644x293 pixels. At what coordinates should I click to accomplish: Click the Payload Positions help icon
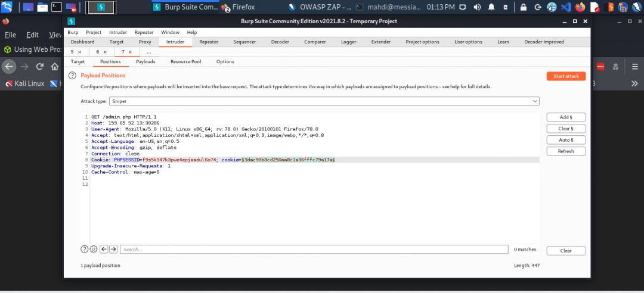pyautogui.click(x=72, y=76)
